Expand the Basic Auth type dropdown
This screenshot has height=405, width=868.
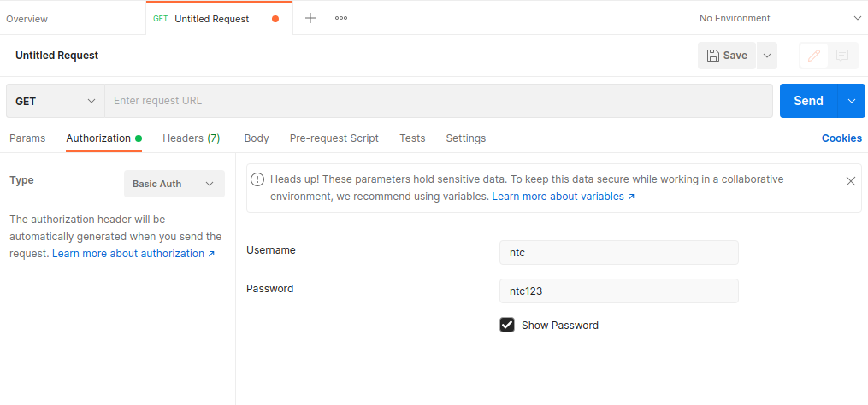pos(174,184)
